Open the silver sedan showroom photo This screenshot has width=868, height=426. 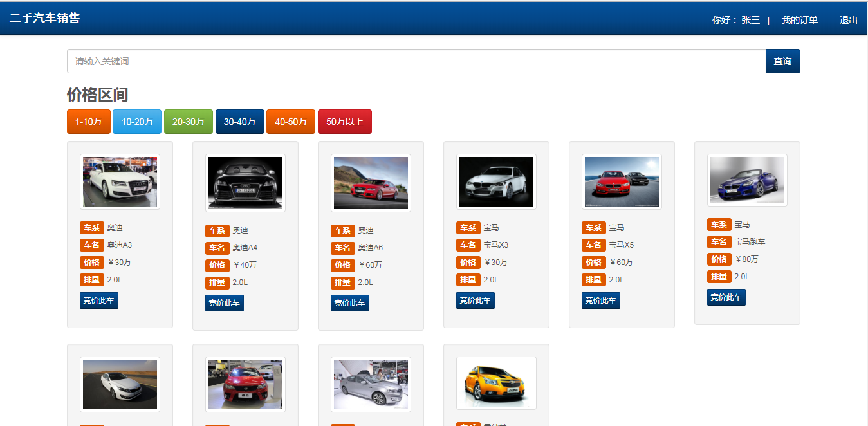[371, 384]
